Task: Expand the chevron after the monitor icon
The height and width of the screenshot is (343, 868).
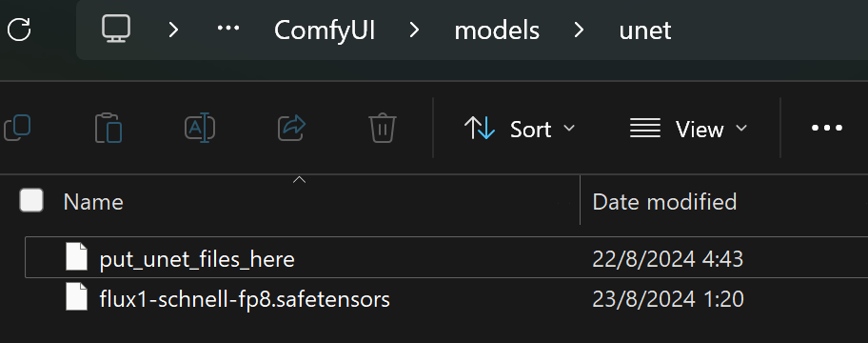Action: point(173,30)
